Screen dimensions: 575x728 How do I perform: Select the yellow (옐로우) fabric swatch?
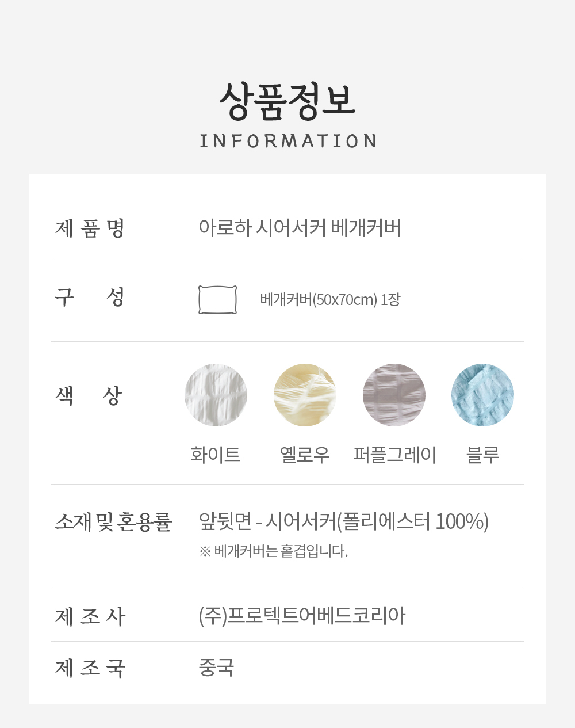[x=305, y=395]
